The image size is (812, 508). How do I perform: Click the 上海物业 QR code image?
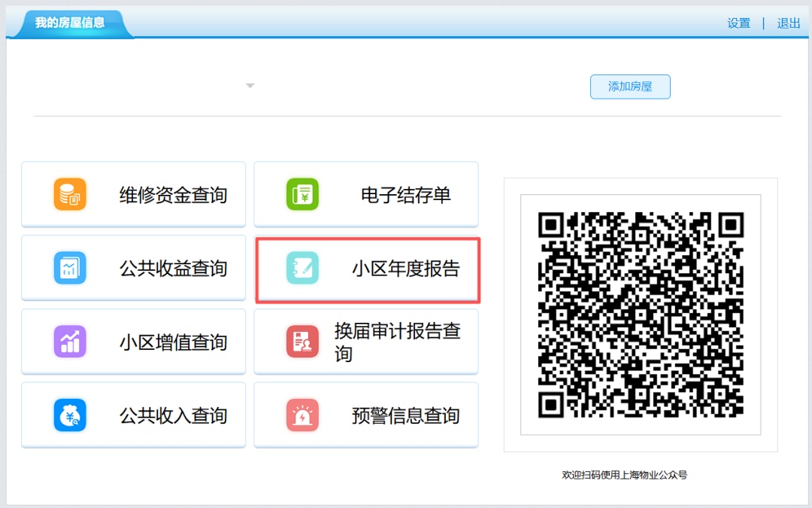[x=641, y=315]
